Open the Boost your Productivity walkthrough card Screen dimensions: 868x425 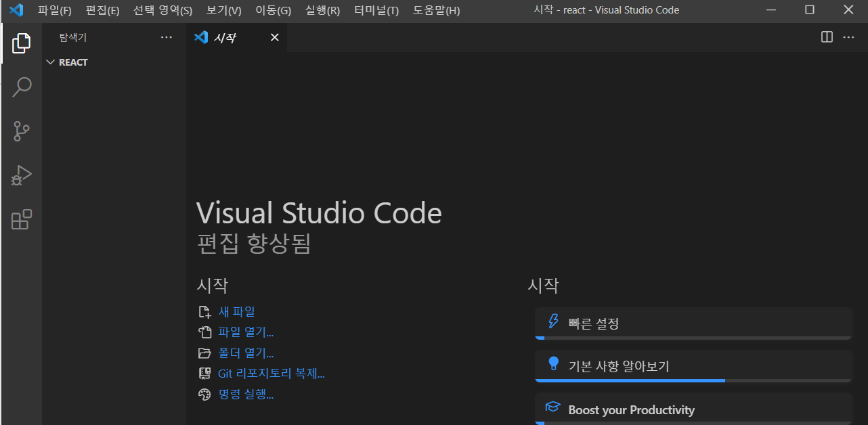693,409
